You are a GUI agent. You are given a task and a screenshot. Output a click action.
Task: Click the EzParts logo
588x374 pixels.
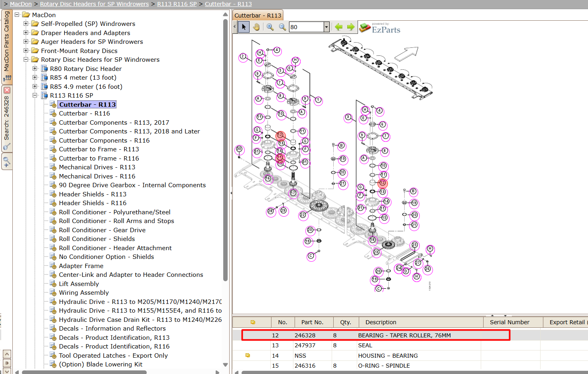point(380,28)
